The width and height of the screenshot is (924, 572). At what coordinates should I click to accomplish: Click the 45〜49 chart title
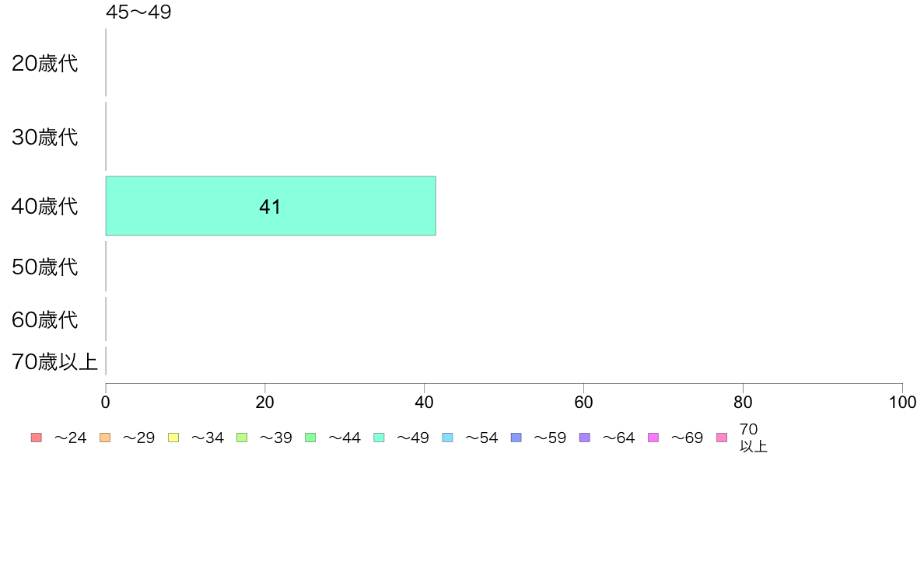point(138,12)
